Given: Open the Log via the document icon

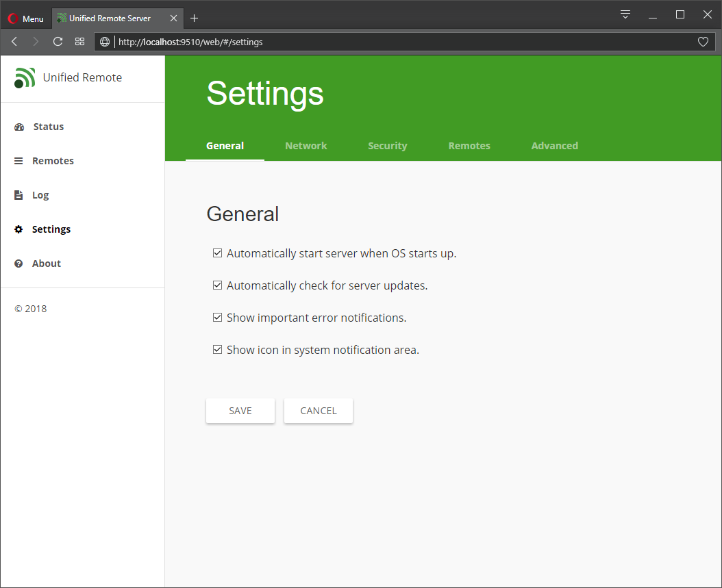Looking at the screenshot, I should pyautogui.click(x=18, y=194).
